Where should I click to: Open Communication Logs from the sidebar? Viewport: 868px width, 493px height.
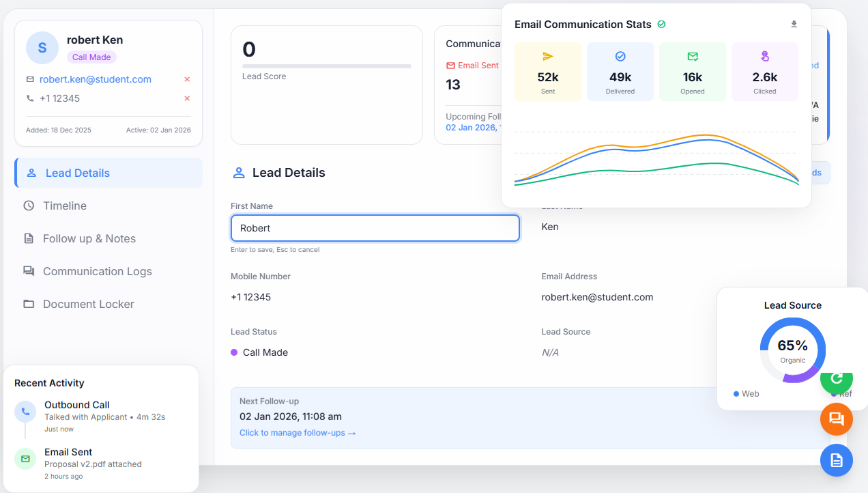(97, 271)
